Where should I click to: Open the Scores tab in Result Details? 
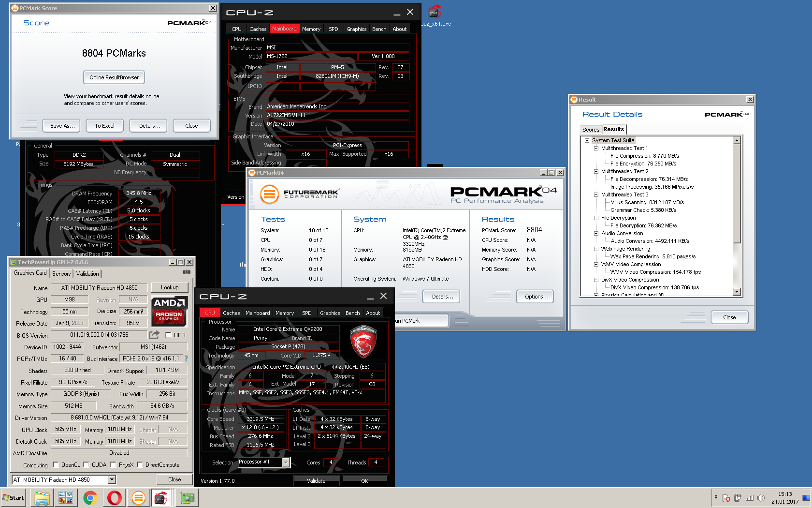(591, 130)
